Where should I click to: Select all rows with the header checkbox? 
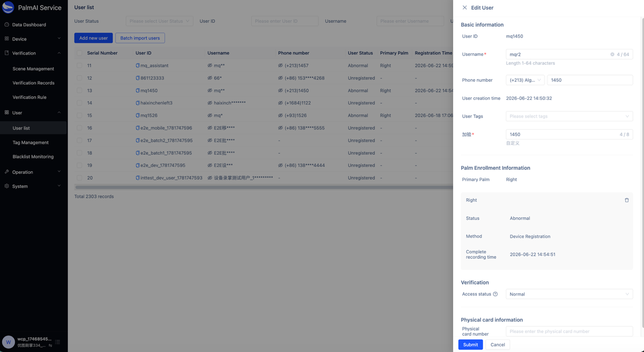click(79, 53)
